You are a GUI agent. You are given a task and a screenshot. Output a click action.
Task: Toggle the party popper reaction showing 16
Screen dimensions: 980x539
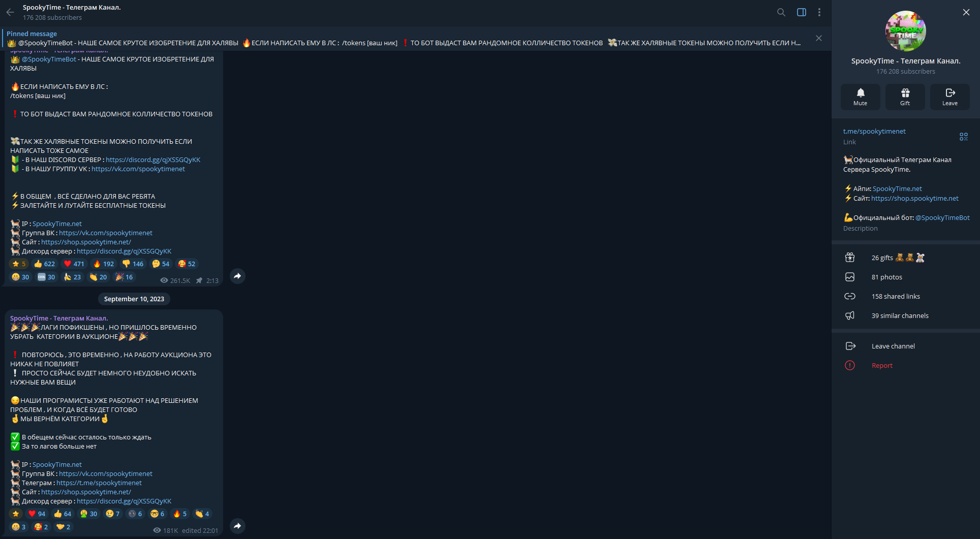pos(124,277)
